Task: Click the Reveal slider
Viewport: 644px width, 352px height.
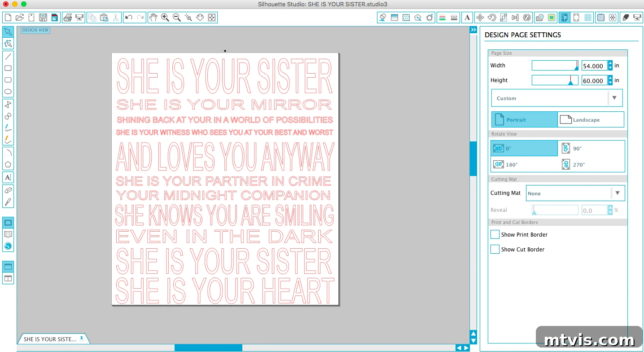Action: pos(555,210)
